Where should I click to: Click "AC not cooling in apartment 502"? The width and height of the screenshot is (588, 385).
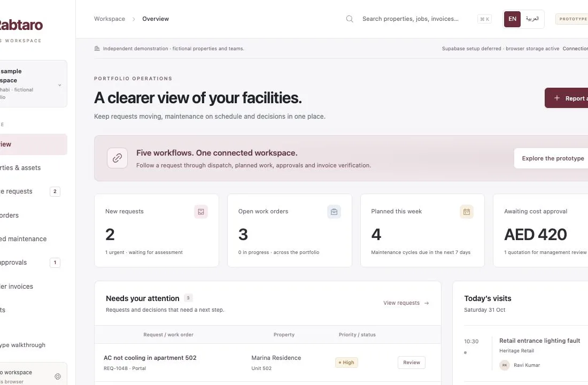click(150, 358)
